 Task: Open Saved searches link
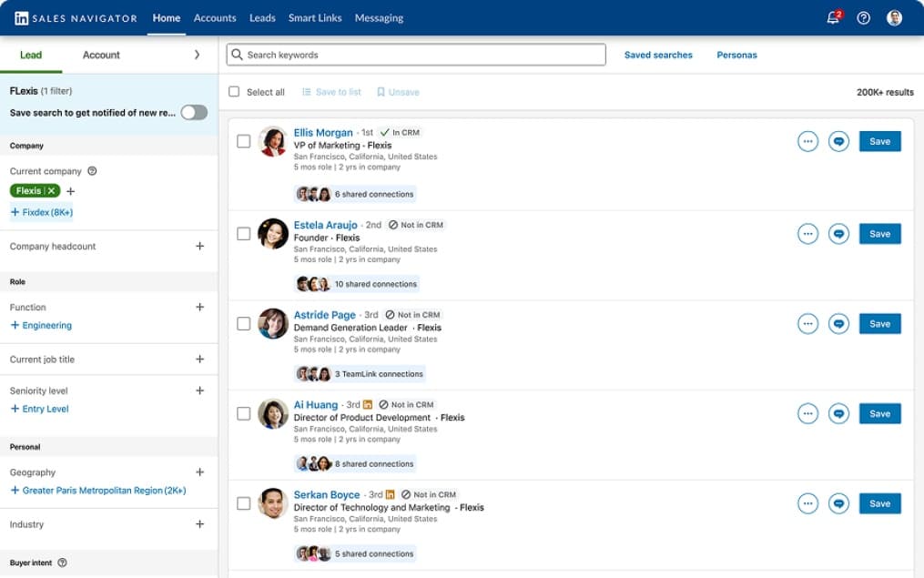tap(658, 55)
